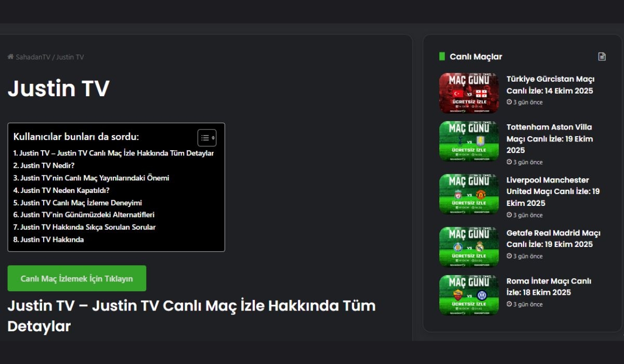Open Getafe Real Madrid Maçı title link
624x364 pixels.
[553, 239]
